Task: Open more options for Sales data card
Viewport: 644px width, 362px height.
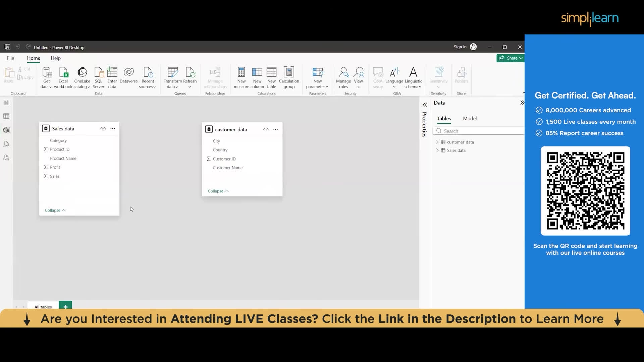Action: (113, 129)
